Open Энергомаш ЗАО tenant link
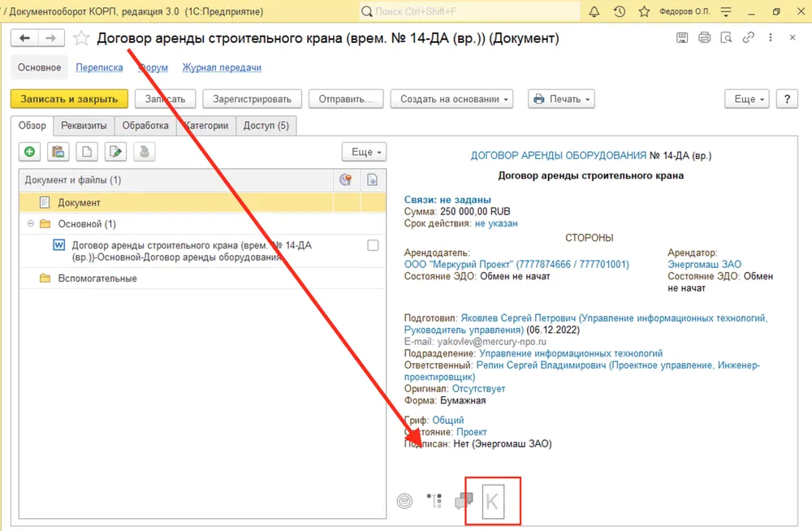The image size is (812, 531). click(x=704, y=264)
